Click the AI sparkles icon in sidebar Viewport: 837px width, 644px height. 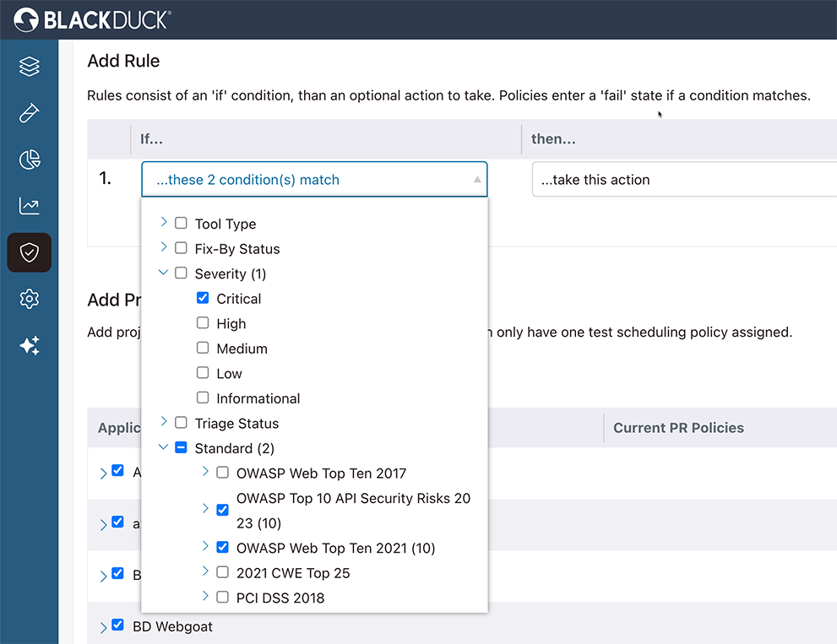[29, 345]
